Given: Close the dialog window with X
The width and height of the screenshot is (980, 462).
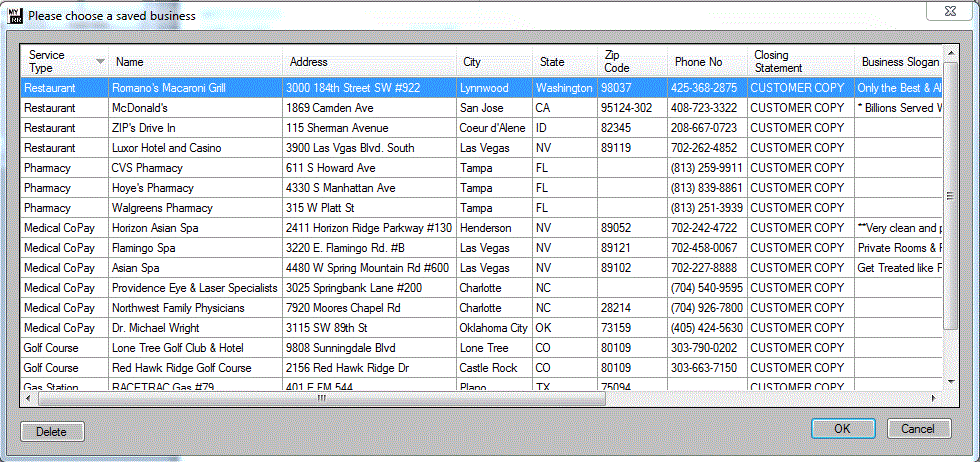Looking at the screenshot, I should 949,11.
